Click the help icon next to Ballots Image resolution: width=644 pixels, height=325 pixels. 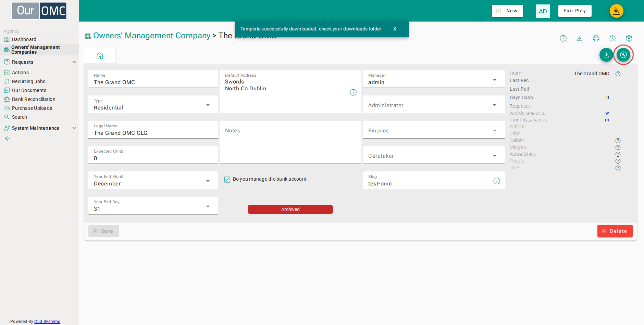618,141
